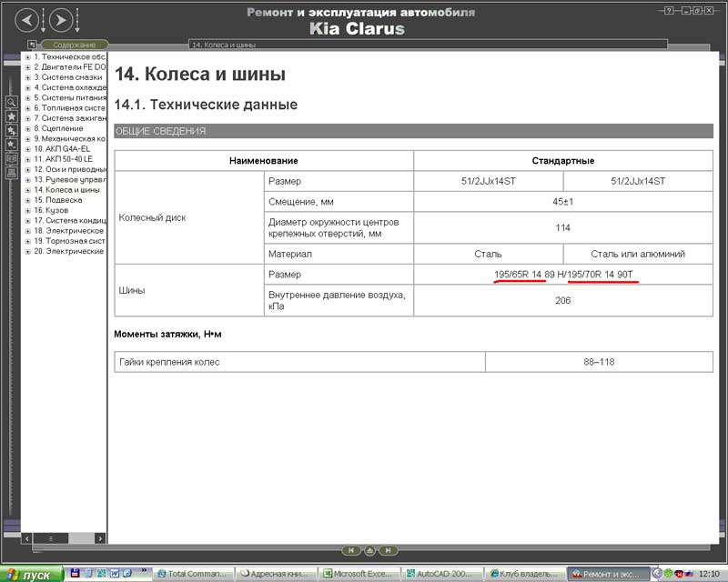The height and width of the screenshot is (582, 728).
Task: Expand the '8. Сцепление' tree node
Action: (x=27, y=128)
